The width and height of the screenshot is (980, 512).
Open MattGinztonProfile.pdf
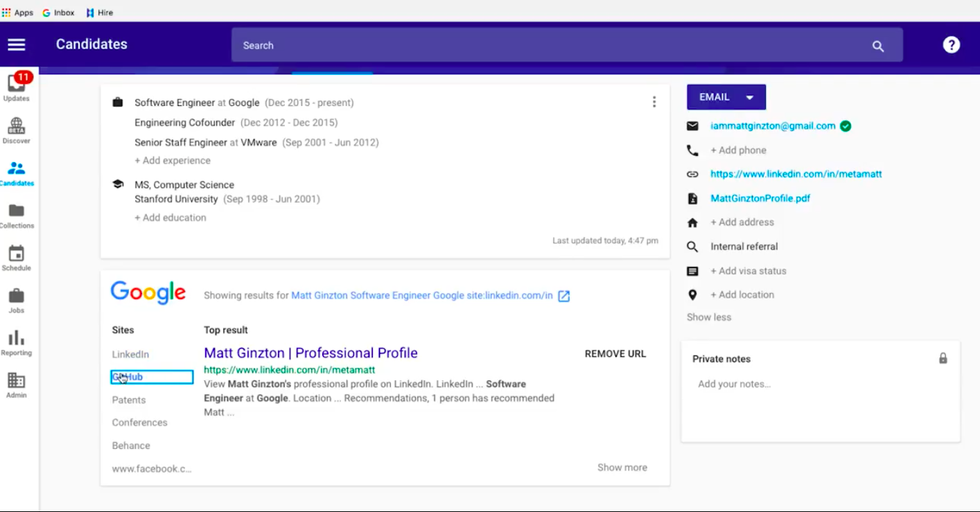760,199
